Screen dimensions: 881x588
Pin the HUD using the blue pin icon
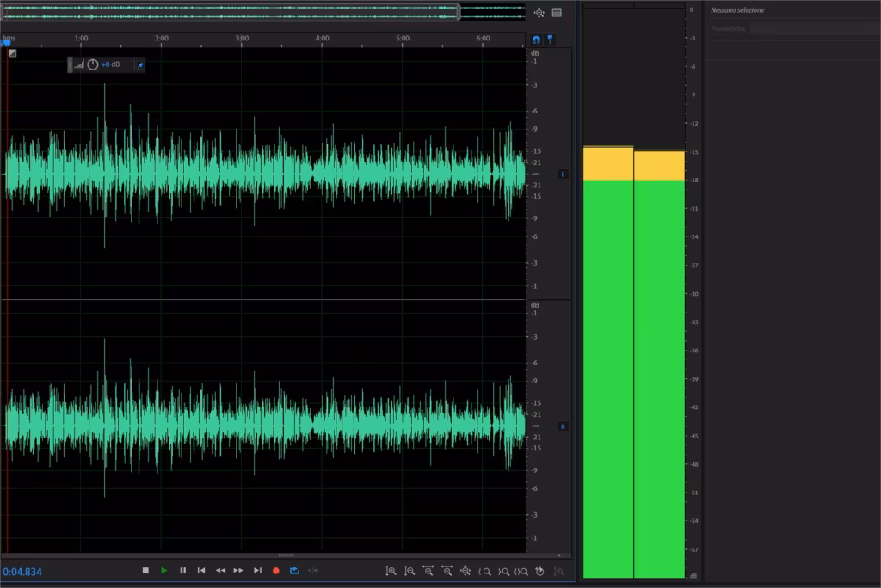tap(140, 64)
